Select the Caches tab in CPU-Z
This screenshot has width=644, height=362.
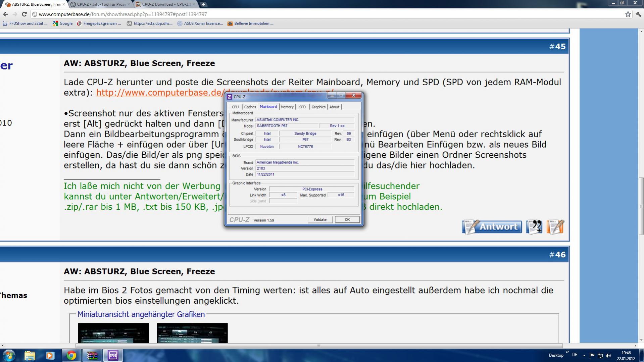(250, 107)
